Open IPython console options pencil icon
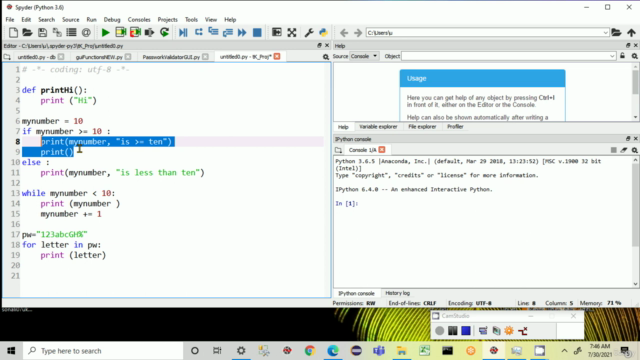Viewport: 640px width, 360px height. pyautogui.click(x=624, y=150)
